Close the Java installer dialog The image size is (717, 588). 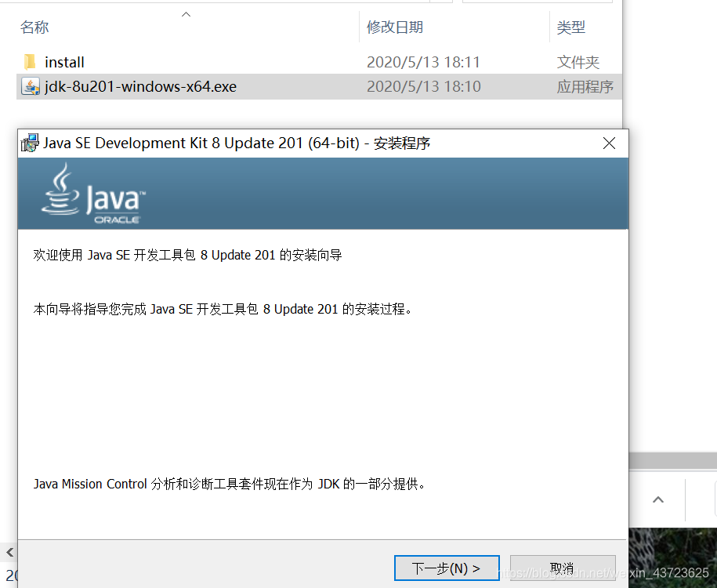click(609, 143)
